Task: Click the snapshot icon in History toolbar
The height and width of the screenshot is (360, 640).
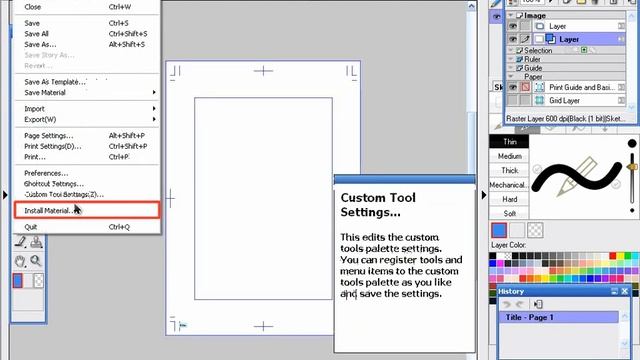Action: click(538, 304)
